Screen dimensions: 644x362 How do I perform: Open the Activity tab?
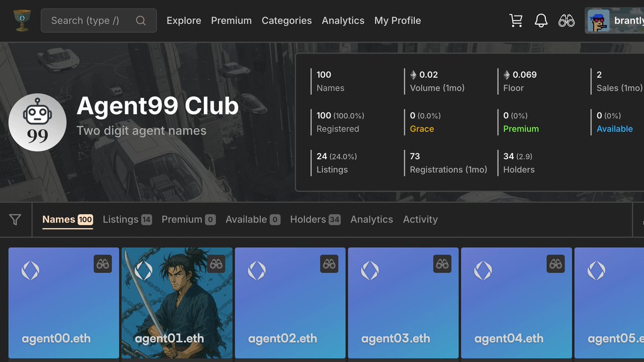420,219
